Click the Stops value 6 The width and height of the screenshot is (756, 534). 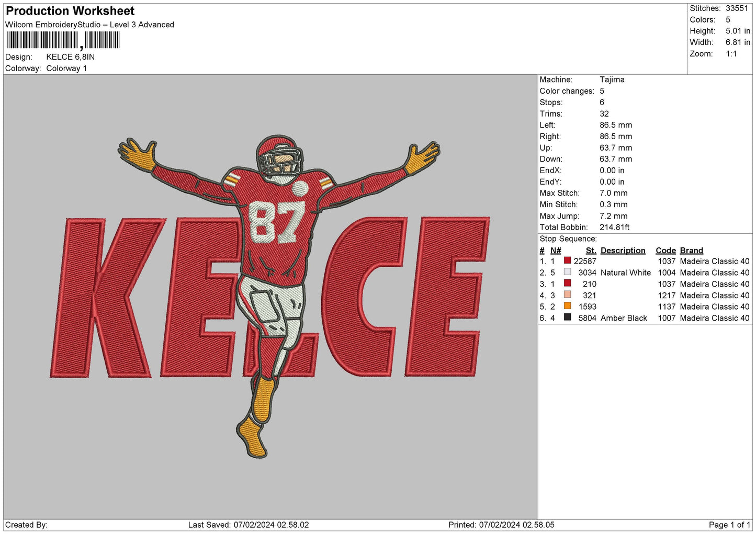pyautogui.click(x=602, y=103)
